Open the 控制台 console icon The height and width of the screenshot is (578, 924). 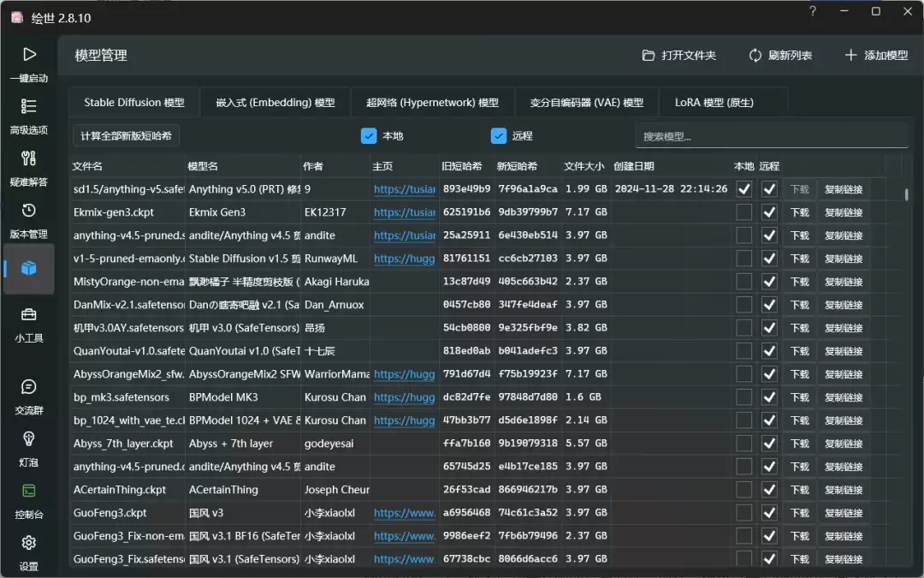pyautogui.click(x=29, y=492)
